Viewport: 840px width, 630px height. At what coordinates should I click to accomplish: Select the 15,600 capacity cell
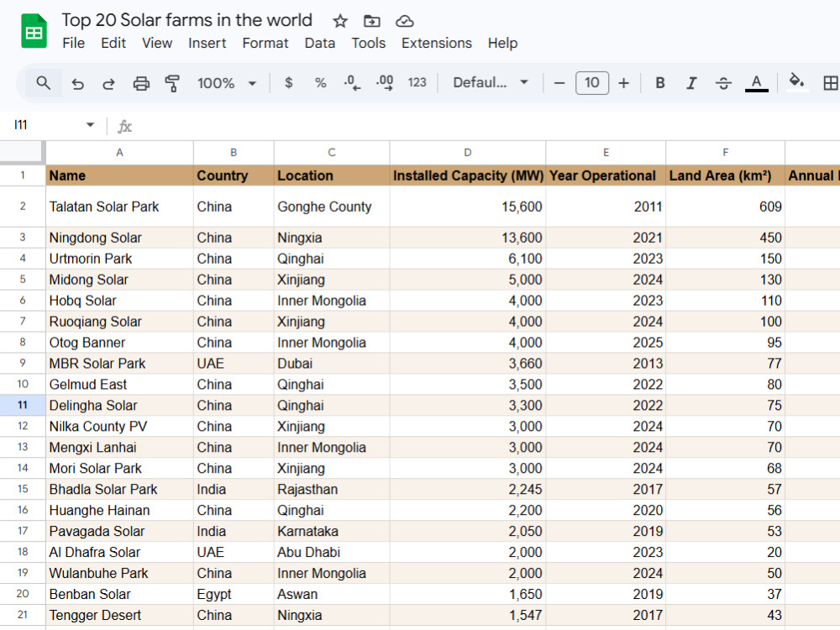pyautogui.click(x=468, y=207)
